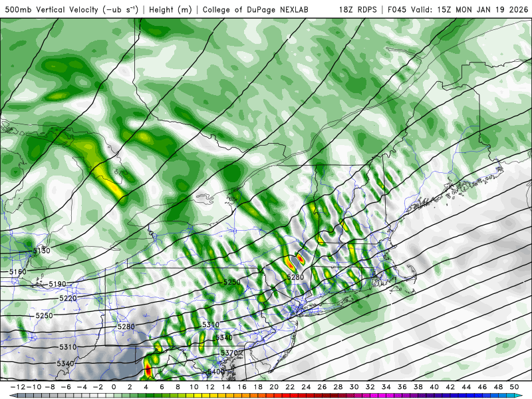Click the 5220 height contour label
This screenshot has width=532, height=399.
pyautogui.click(x=68, y=298)
